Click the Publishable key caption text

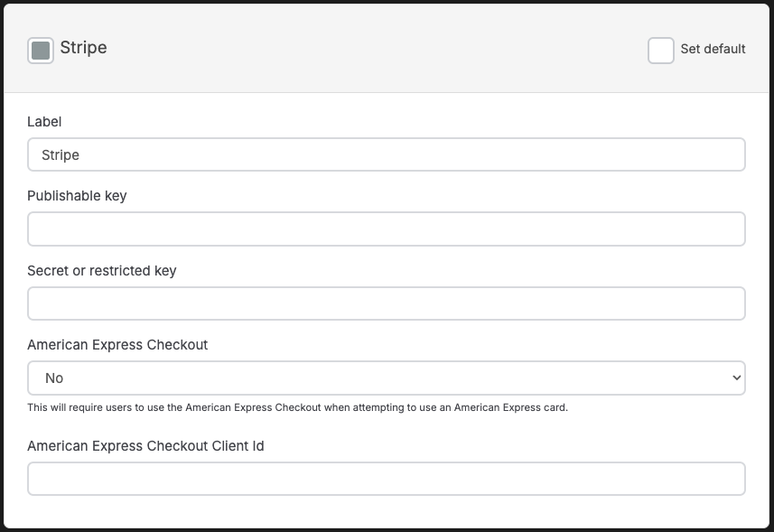77,196
